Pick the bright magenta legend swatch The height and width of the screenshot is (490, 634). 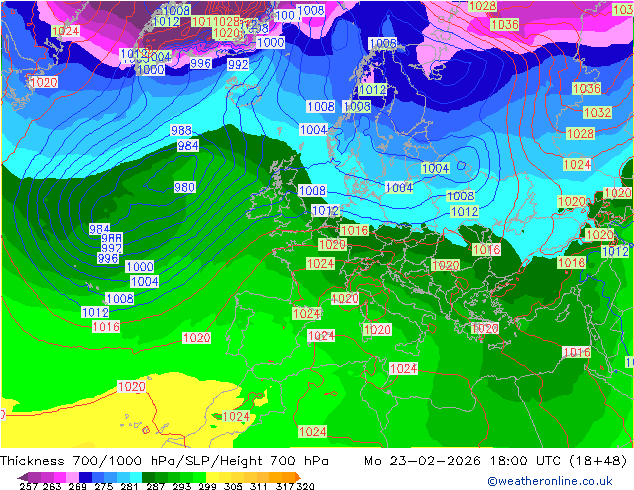[x=60, y=477]
